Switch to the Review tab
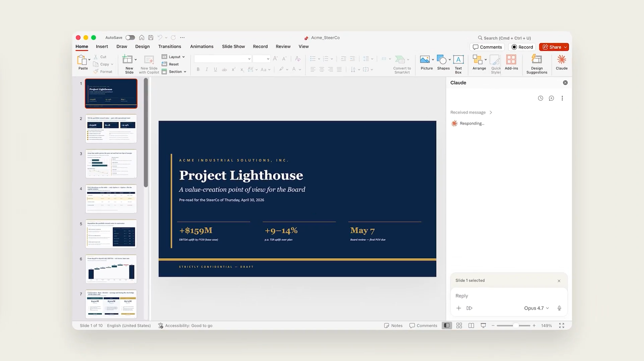The image size is (644, 361). coord(283,46)
